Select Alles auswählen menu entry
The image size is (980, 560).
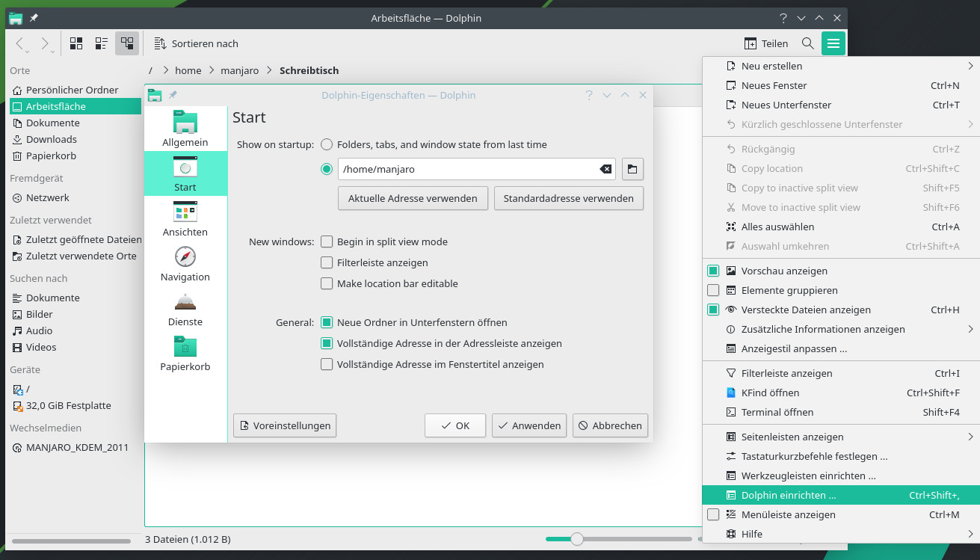pos(841,227)
